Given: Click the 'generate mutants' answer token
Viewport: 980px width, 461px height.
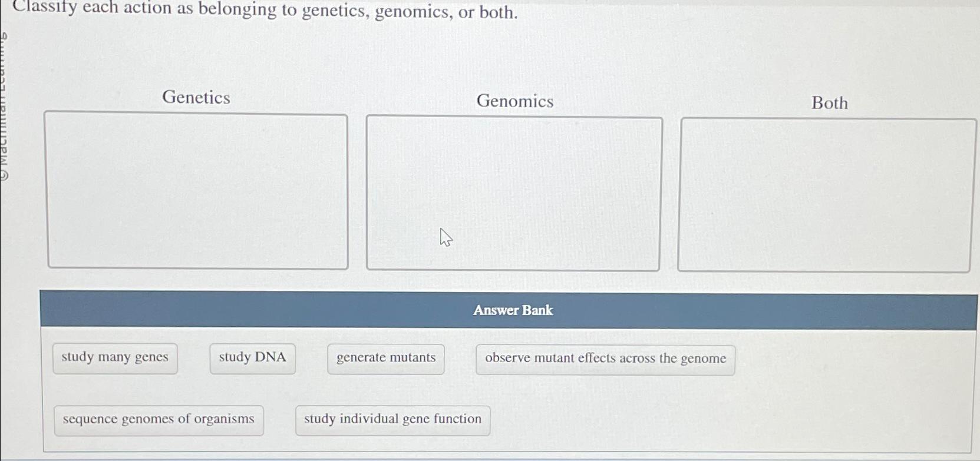Looking at the screenshot, I should point(385,358).
